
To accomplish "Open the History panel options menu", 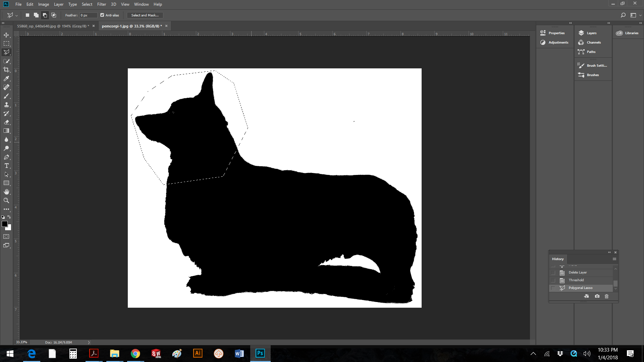I will 614,259.
